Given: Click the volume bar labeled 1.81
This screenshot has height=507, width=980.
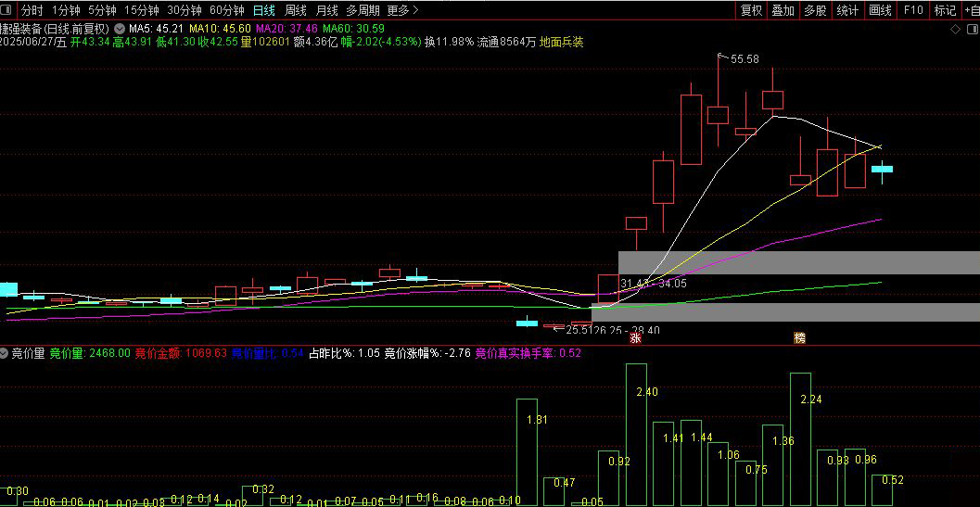Looking at the screenshot, I should click(527, 452).
